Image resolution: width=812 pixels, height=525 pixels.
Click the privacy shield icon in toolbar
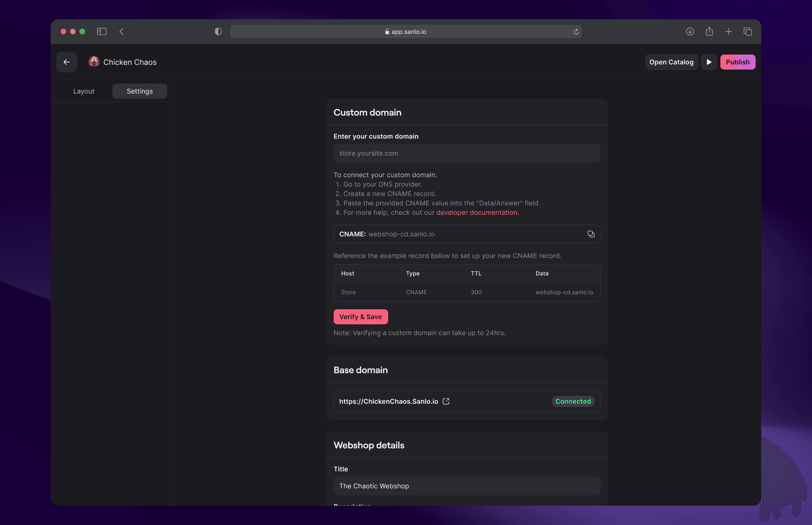point(218,31)
